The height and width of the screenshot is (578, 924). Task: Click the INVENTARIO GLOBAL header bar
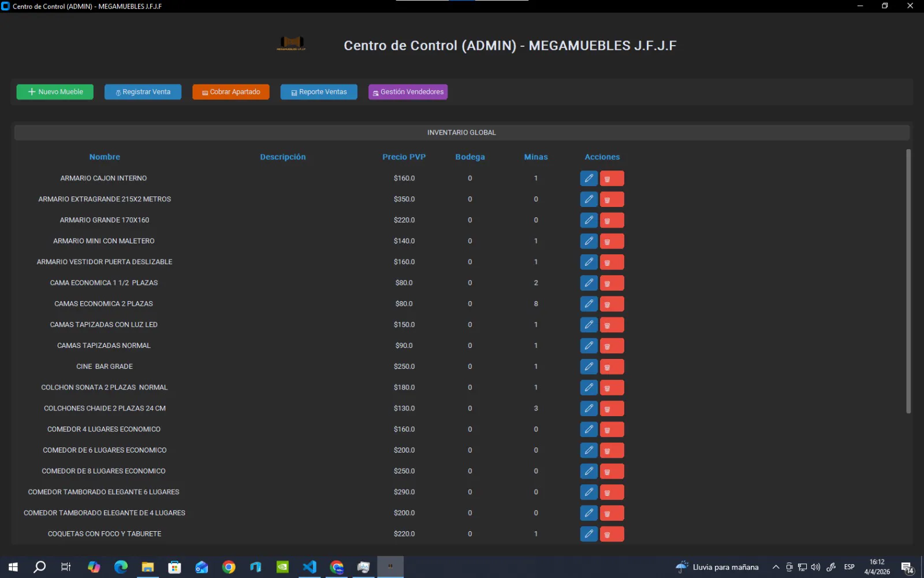pyautogui.click(x=461, y=132)
